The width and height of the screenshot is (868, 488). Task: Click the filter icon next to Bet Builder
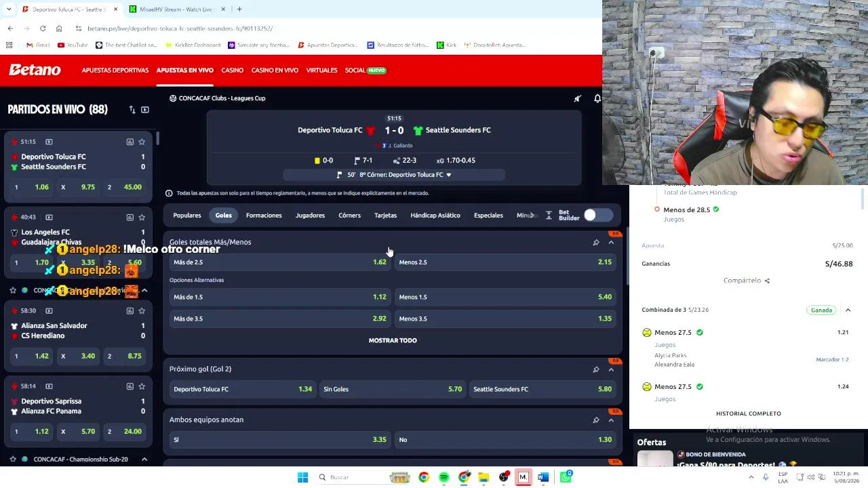tap(549, 215)
